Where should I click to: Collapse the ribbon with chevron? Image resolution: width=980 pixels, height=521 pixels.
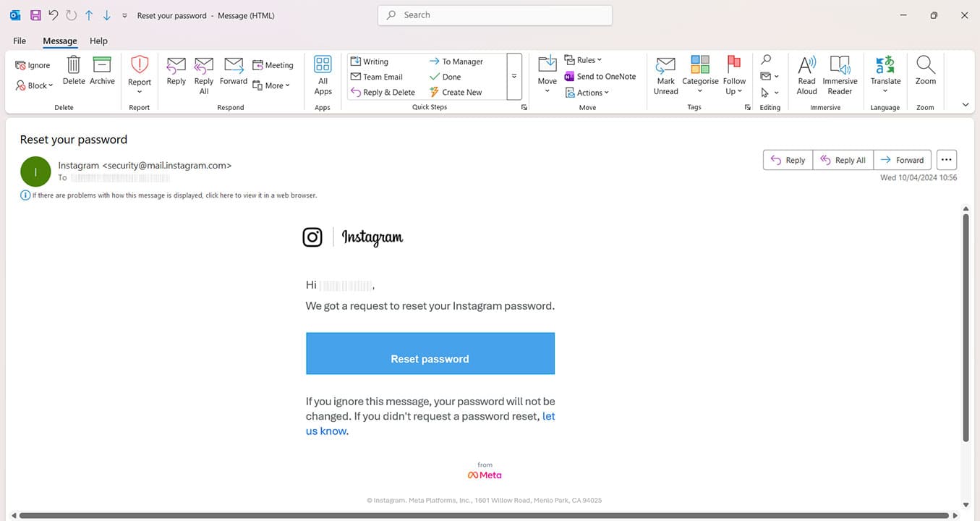[x=965, y=105]
